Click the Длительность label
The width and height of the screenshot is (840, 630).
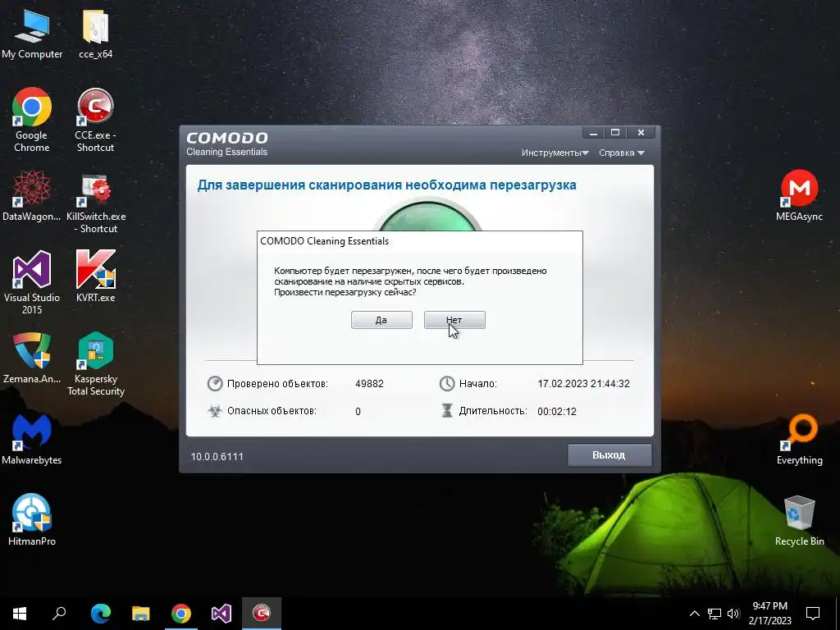(493, 411)
